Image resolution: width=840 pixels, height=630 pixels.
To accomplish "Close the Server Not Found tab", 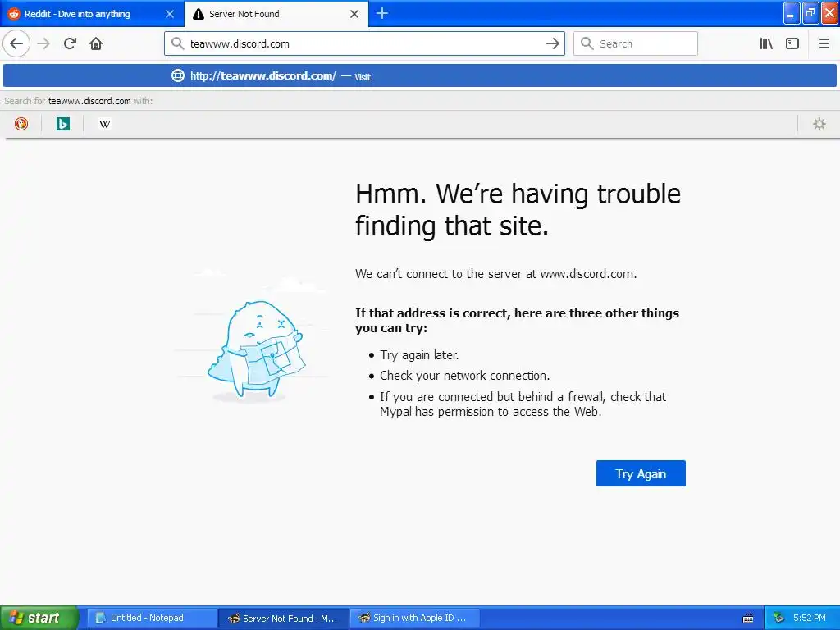I will click(x=354, y=14).
